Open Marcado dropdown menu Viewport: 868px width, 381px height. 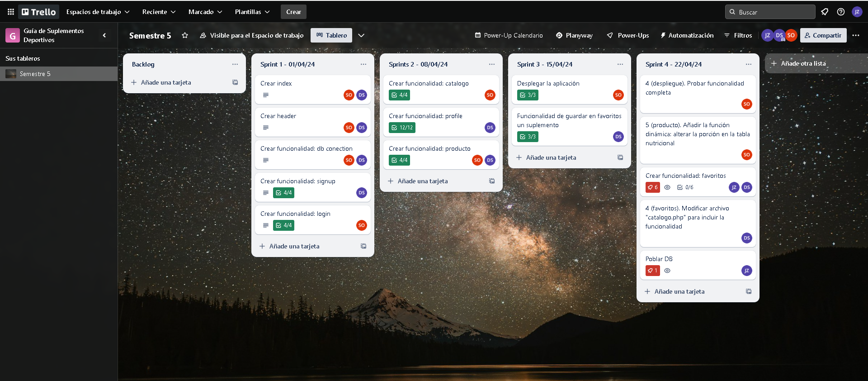click(x=205, y=12)
